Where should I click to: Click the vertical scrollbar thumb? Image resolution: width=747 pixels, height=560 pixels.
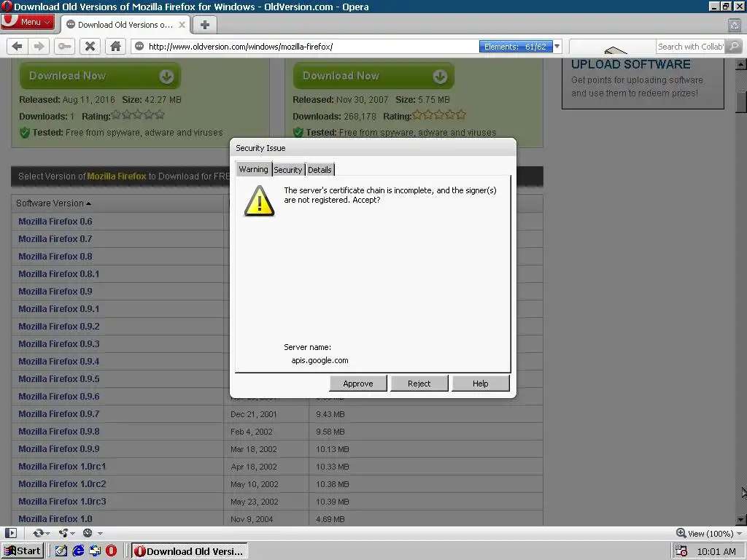pyautogui.click(x=741, y=101)
